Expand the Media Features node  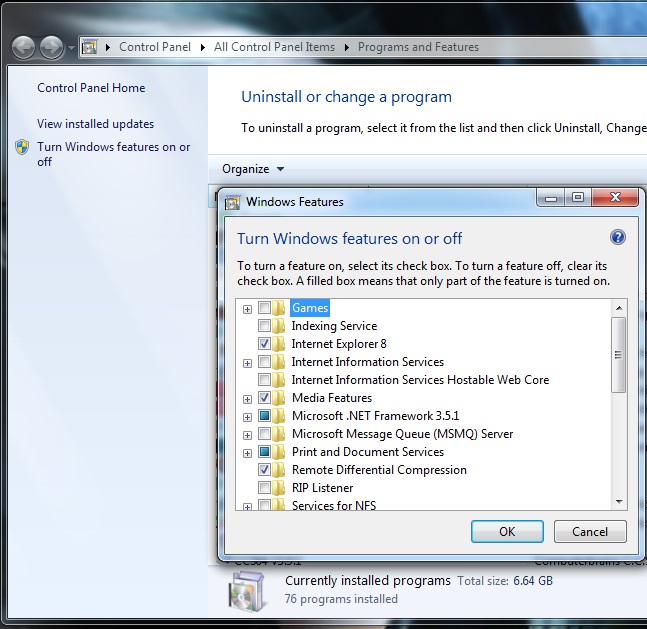click(247, 399)
